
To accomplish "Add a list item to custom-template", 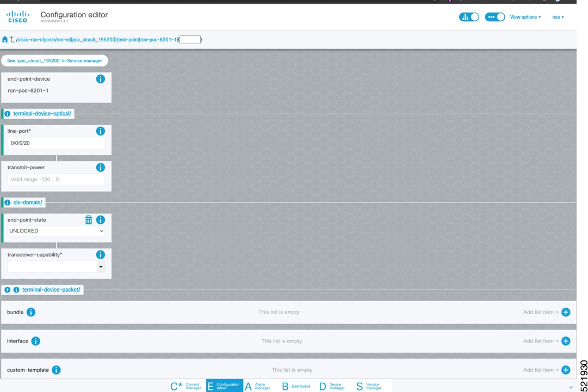I will pyautogui.click(x=566, y=370).
